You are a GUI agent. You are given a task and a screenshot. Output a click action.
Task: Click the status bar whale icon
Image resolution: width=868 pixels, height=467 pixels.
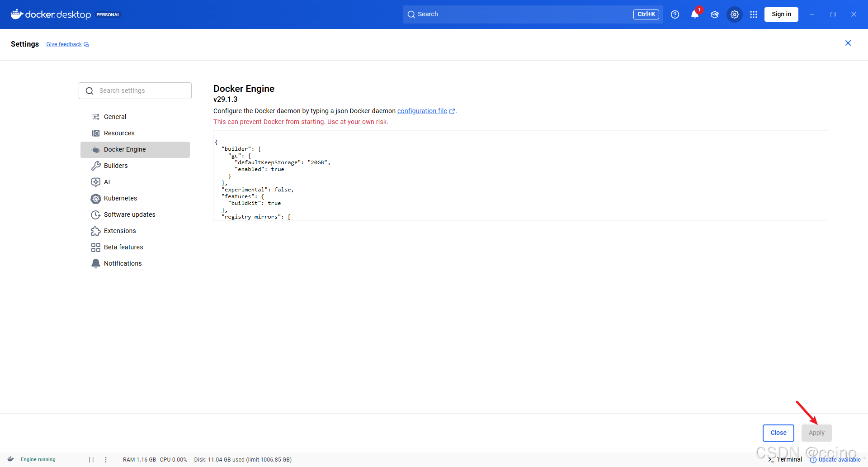[x=11, y=459]
